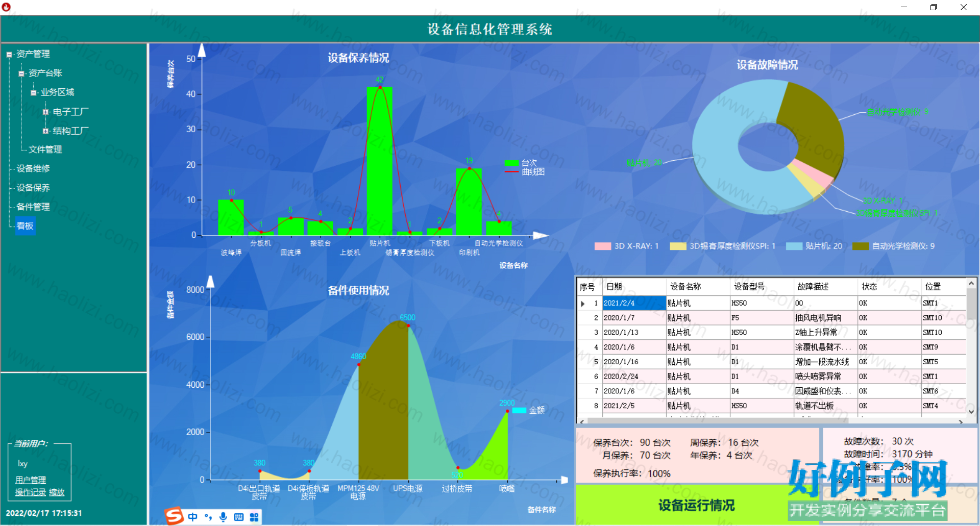Click the 6500 data point on area chart
980x526 pixels.
[408, 325]
